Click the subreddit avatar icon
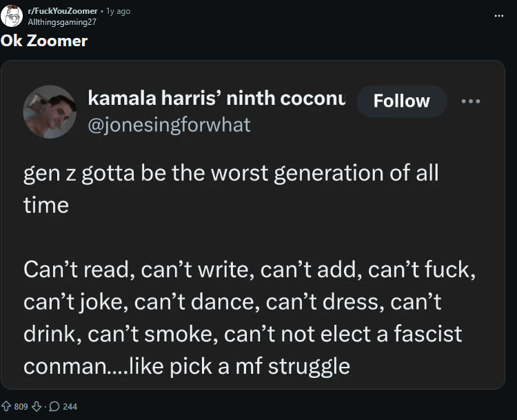The image size is (517, 420). click(x=10, y=15)
